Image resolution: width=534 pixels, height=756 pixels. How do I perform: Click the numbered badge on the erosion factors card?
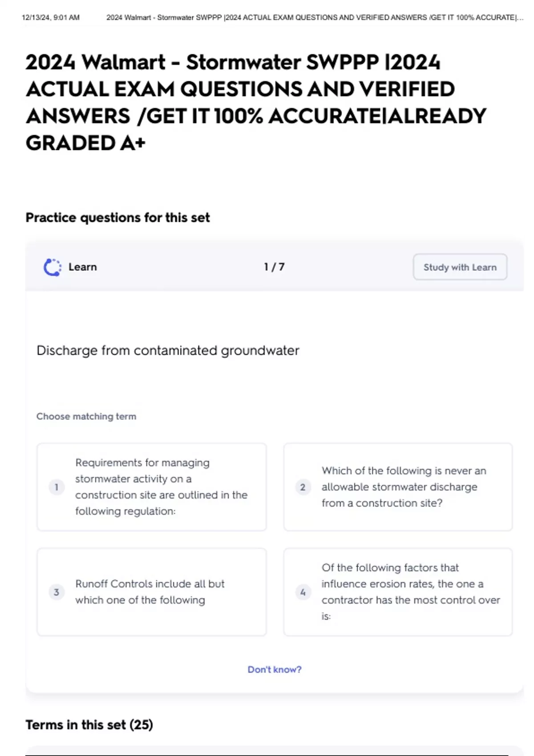pyautogui.click(x=303, y=592)
